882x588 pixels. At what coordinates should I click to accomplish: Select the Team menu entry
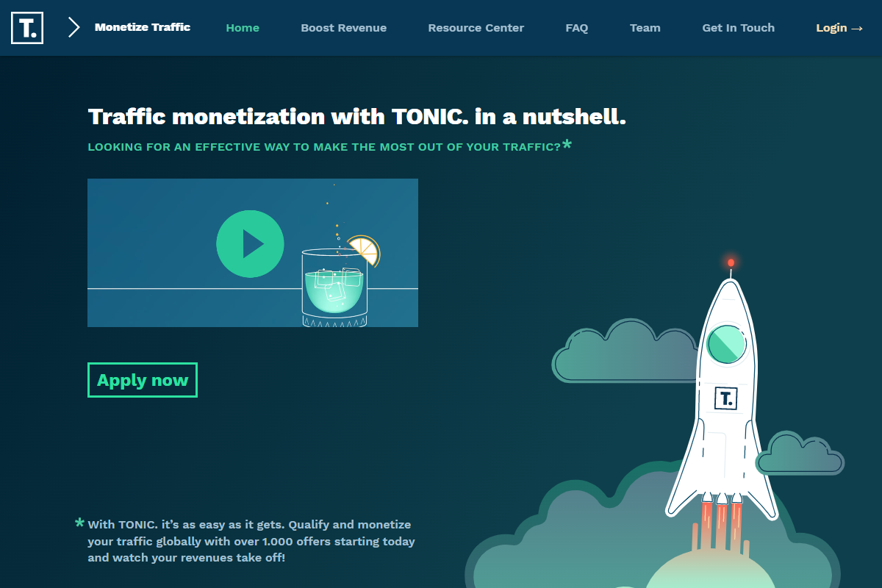tap(645, 28)
